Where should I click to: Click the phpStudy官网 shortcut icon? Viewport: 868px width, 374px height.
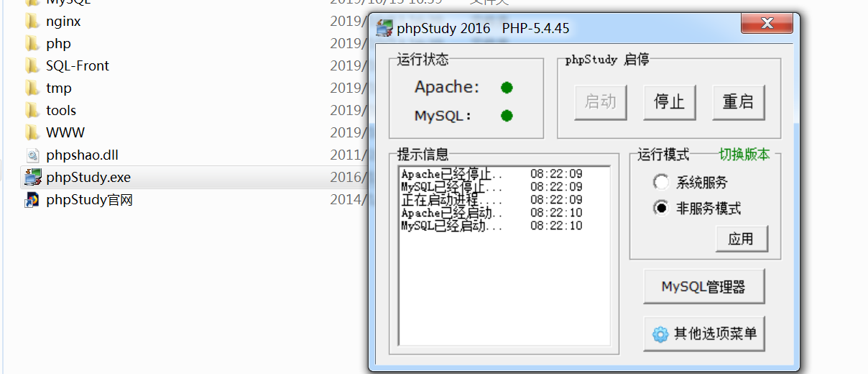tap(32, 200)
